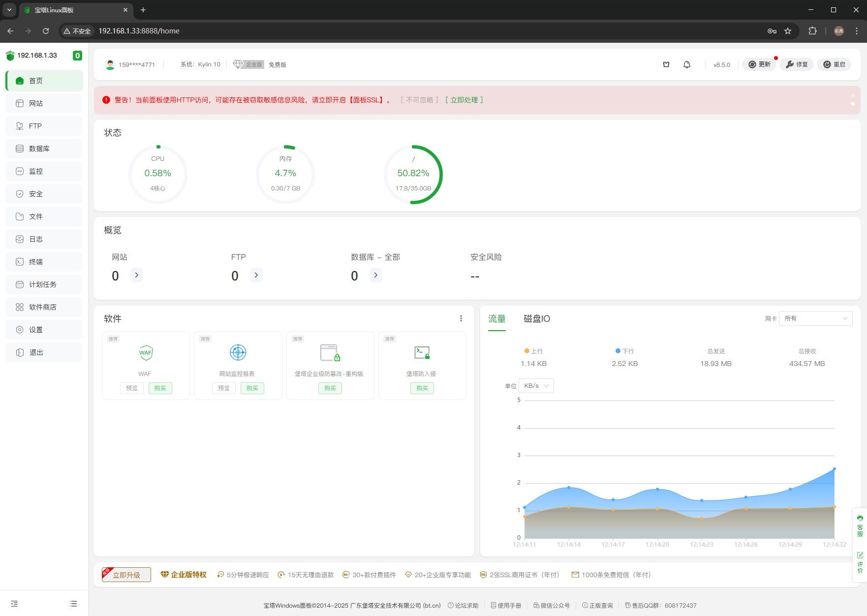Toggle the 下行 legend series
This screenshot has height=616, width=867.
[x=624, y=351]
